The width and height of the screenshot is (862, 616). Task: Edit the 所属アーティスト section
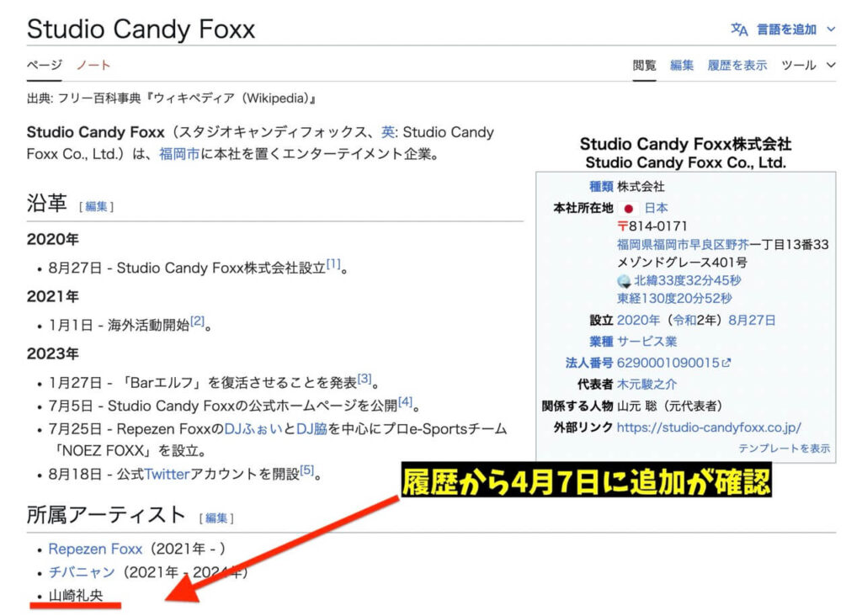coord(216,518)
